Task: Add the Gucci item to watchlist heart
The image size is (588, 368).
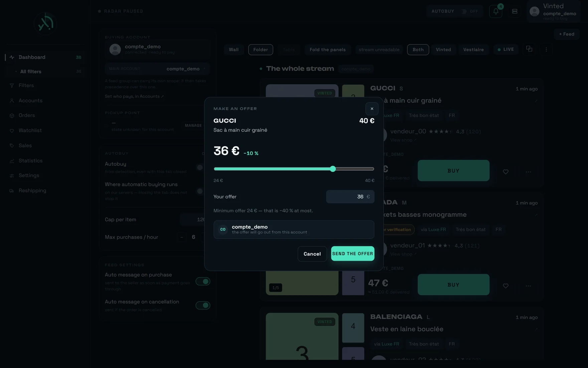Action: tap(505, 172)
